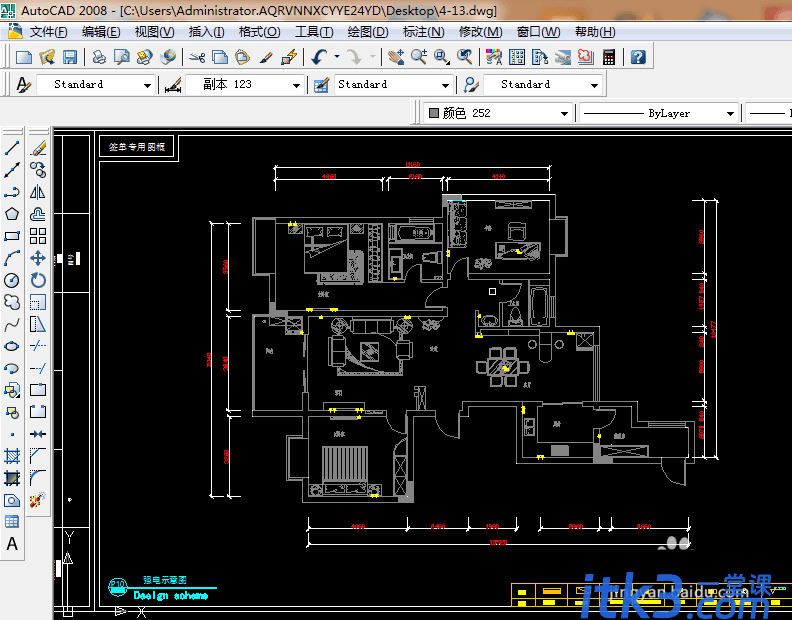Viewport: 792px width, 620px height.
Task: Open the table style Standard dropdown
Action: tap(393, 84)
